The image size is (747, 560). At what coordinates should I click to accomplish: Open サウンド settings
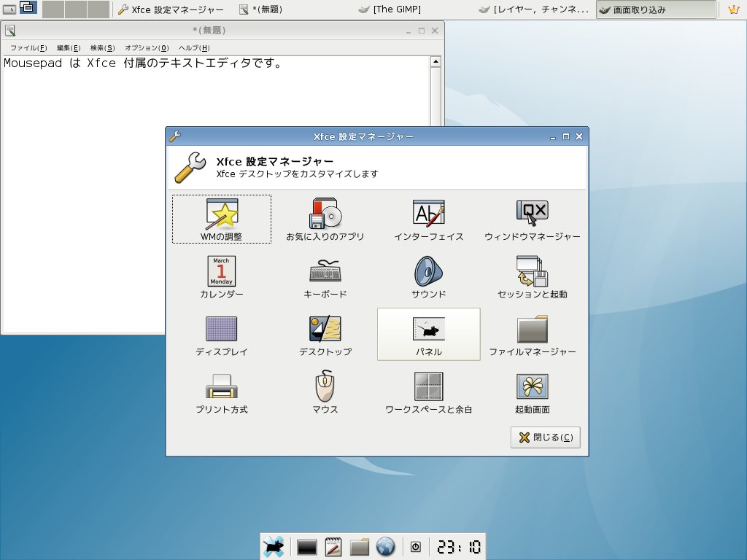[428, 276]
